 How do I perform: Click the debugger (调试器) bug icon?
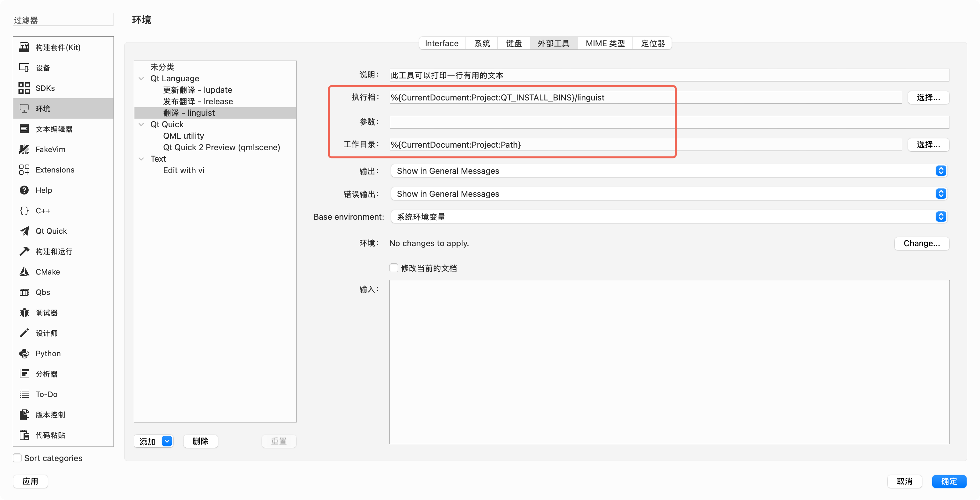click(24, 312)
